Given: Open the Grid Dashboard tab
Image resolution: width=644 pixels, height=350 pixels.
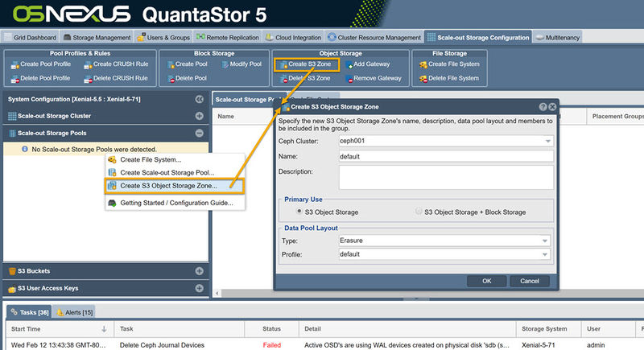Looking at the screenshot, I should coord(30,37).
